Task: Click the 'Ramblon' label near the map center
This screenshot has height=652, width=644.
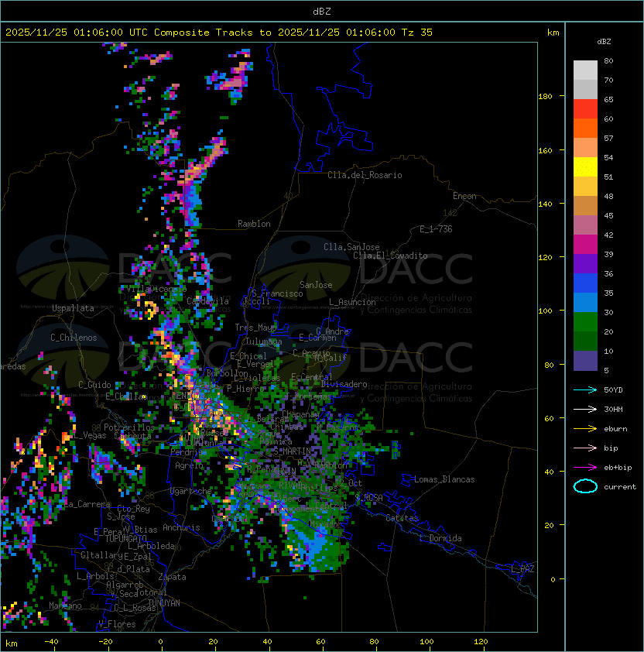Action: tap(254, 224)
